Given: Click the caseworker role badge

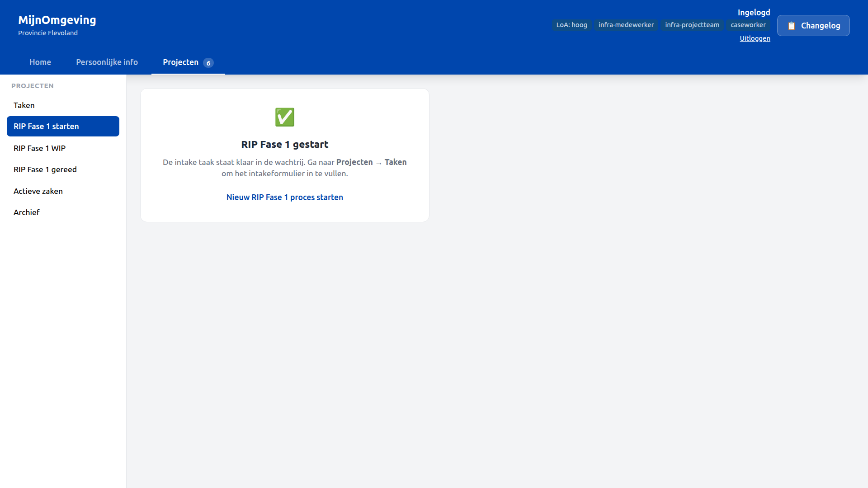Looking at the screenshot, I should [x=748, y=25].
